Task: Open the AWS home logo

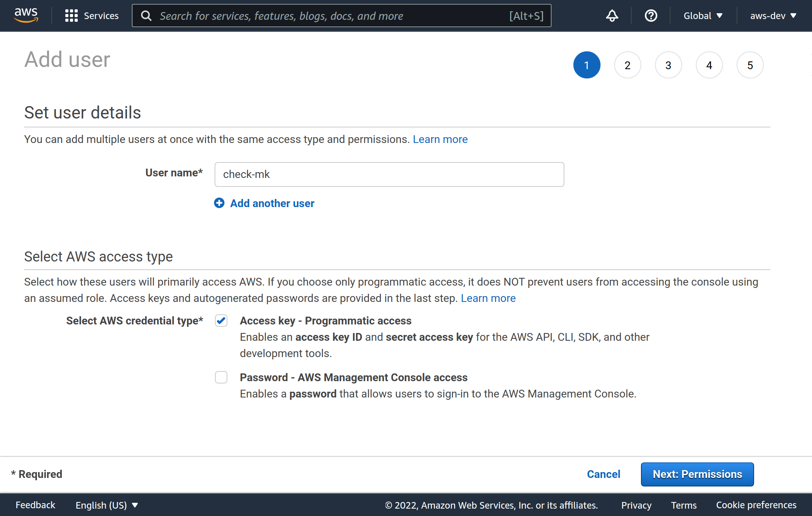Action: [26, 15]
